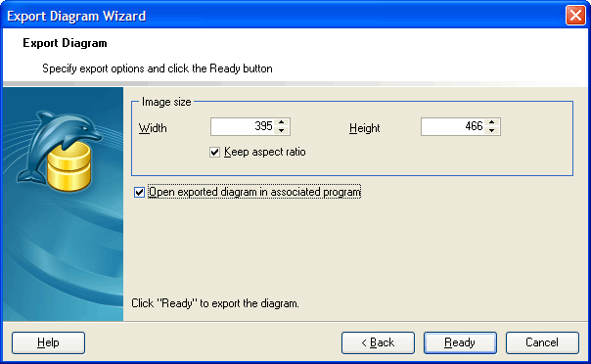Click the 'Click "Ready" to export' hint text
591x364 pixels.
(x=215, y=303)
